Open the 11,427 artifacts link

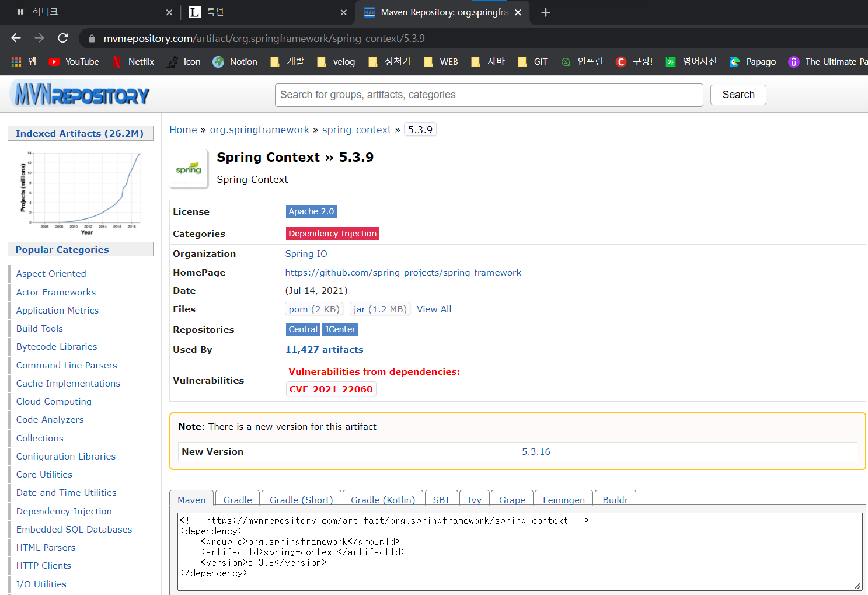[324, 349]
